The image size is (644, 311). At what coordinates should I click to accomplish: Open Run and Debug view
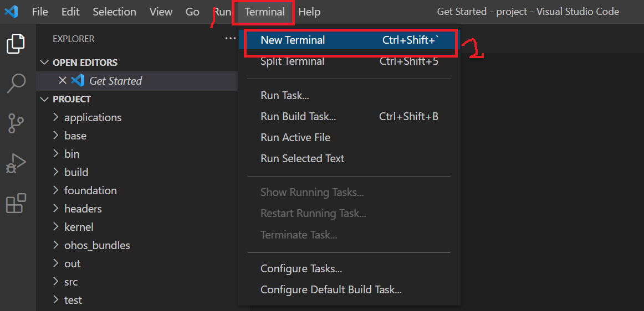(16, 164)
